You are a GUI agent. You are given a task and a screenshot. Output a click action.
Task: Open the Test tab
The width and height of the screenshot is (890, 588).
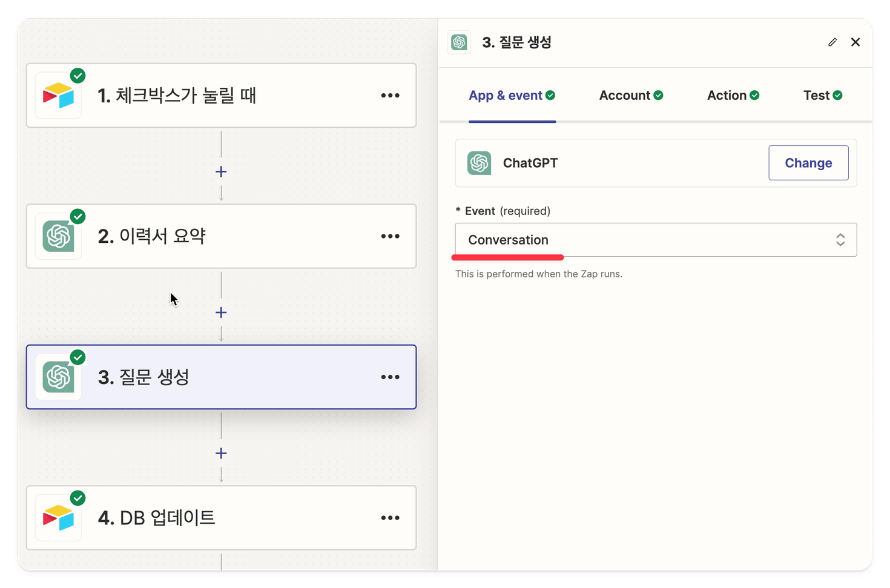coord(822,96)
